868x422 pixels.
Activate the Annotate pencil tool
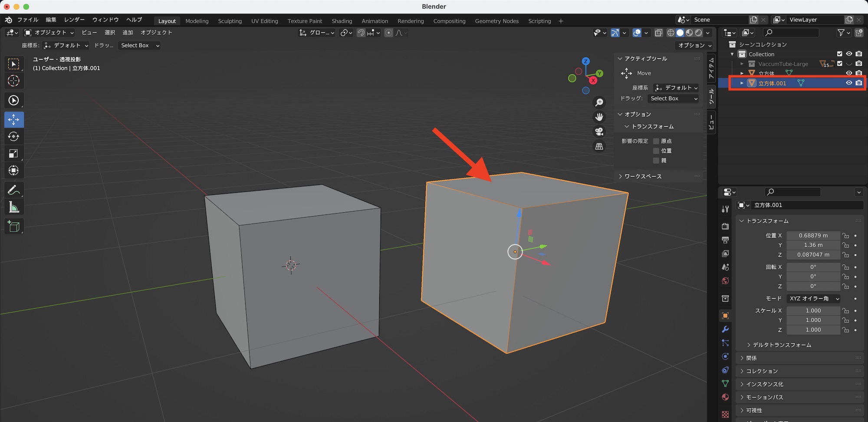pos(13,190)
